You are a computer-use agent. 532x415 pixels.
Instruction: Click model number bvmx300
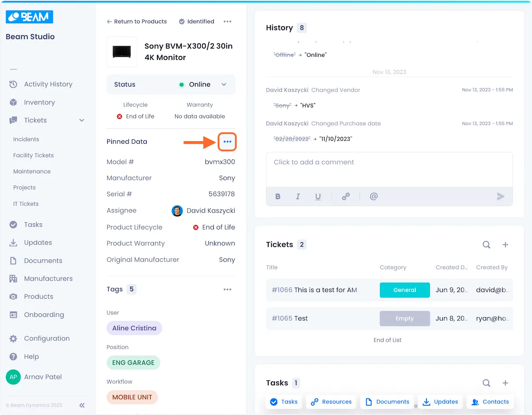coord(220,162)
